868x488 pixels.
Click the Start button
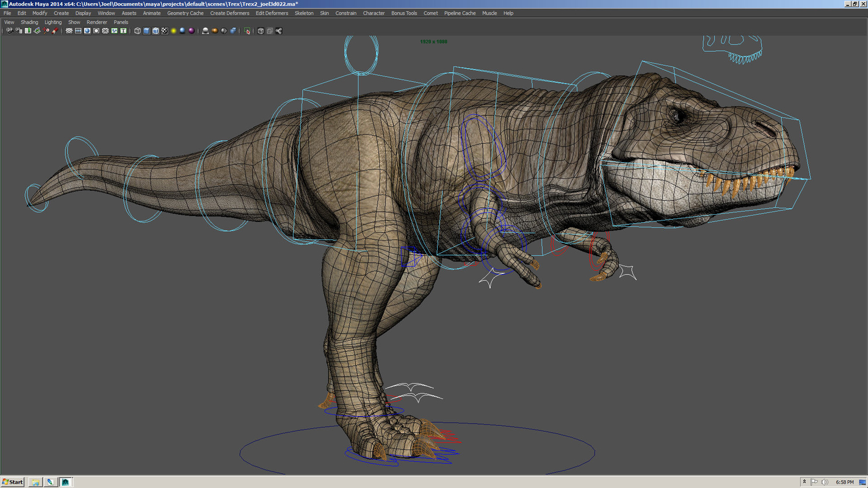12,481
